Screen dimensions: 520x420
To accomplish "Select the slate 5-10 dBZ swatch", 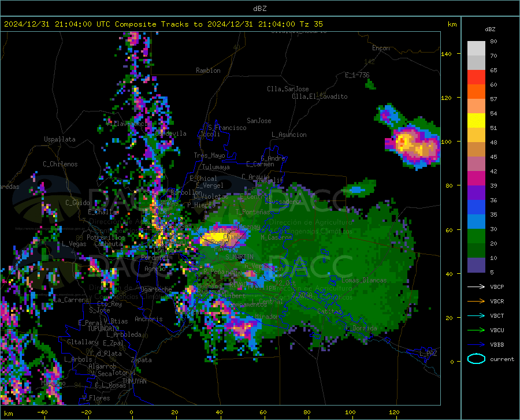I will [476, 265].
